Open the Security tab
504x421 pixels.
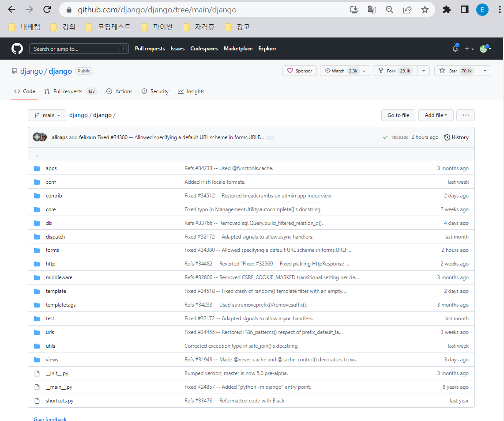coord(155,91)
